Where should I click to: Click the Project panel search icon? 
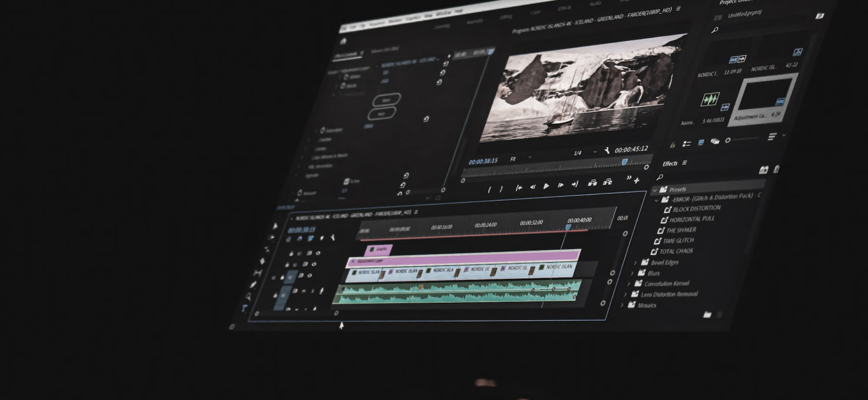[715, 30]
